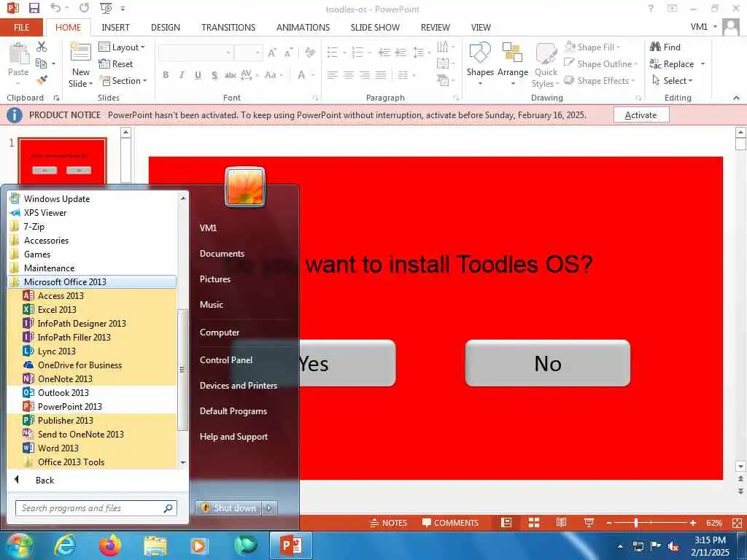Image resolution: width=747 pixels, height=560 pixels.
Task: Toggle Italic formatting button
Action: [x=182, y=75]
